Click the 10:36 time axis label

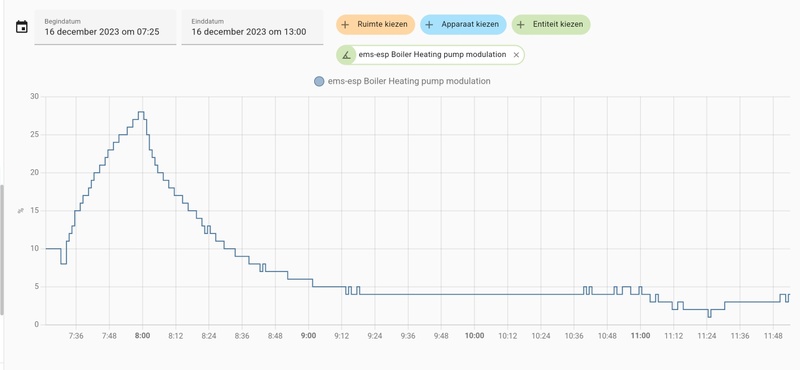[x=574, y=336]
